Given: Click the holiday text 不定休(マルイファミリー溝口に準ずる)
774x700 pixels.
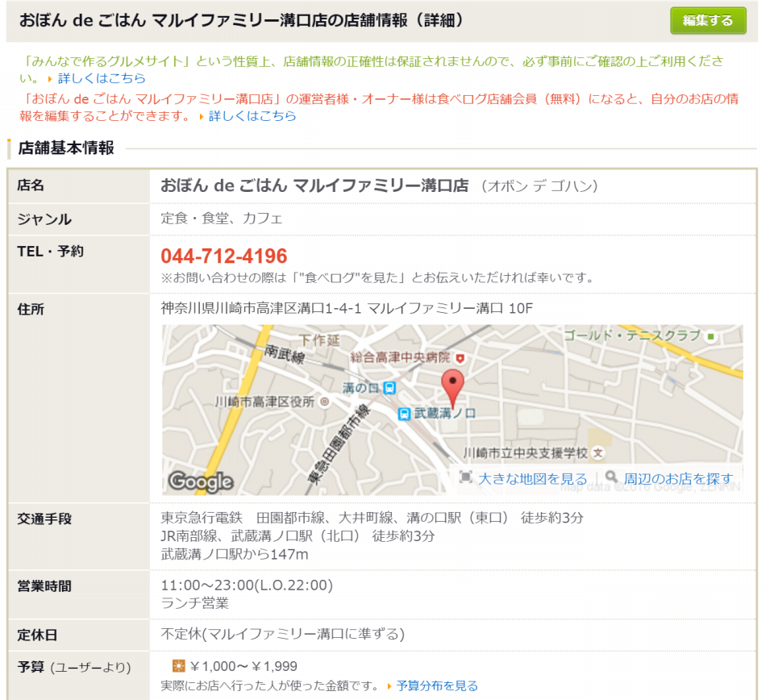Looking at the screenshot, I should click(283, 634).
